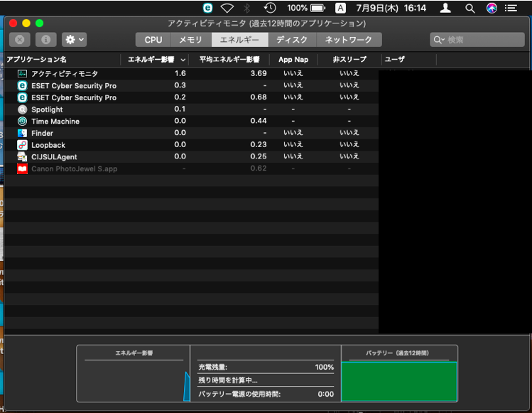This screenshot has height=413, width=532.
Task: Click the 検索 search field
Action: 477,40
